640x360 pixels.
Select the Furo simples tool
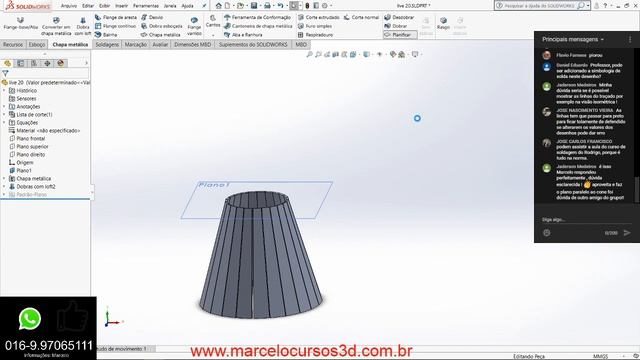tap(315, 26)
